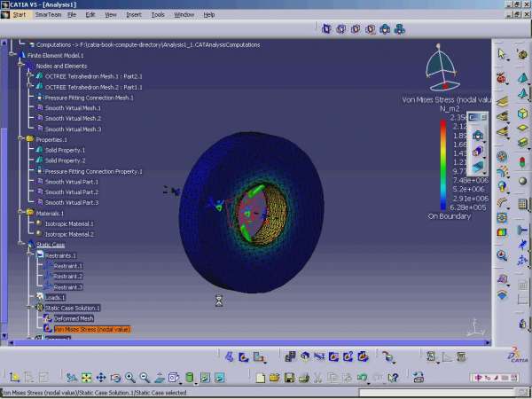
Task: Open the Edit menu
Action: [90, 14]
